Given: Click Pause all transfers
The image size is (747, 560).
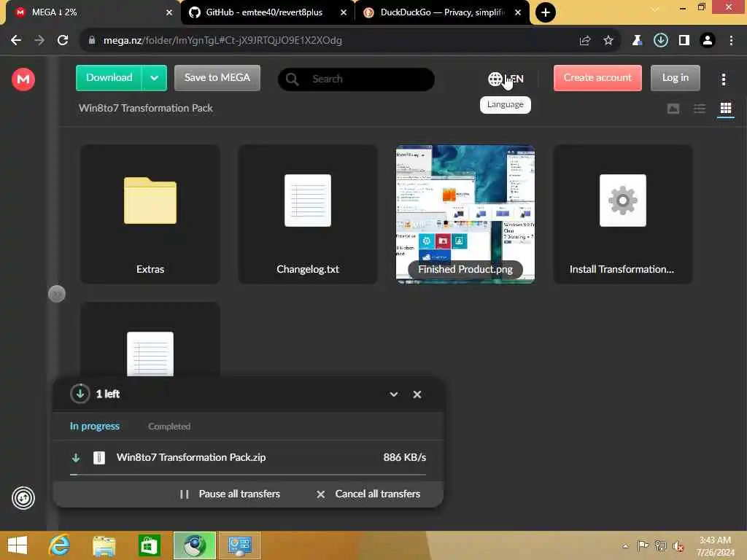Looking at the screenshot, I should (230, 494).
